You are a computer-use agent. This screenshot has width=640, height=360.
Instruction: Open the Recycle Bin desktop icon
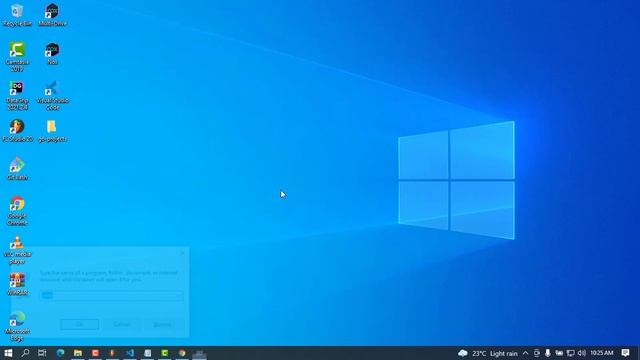17,15
